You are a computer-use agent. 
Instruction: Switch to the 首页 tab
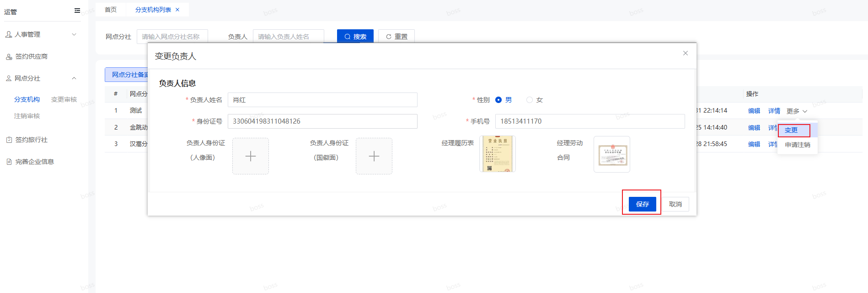[111, 10]
